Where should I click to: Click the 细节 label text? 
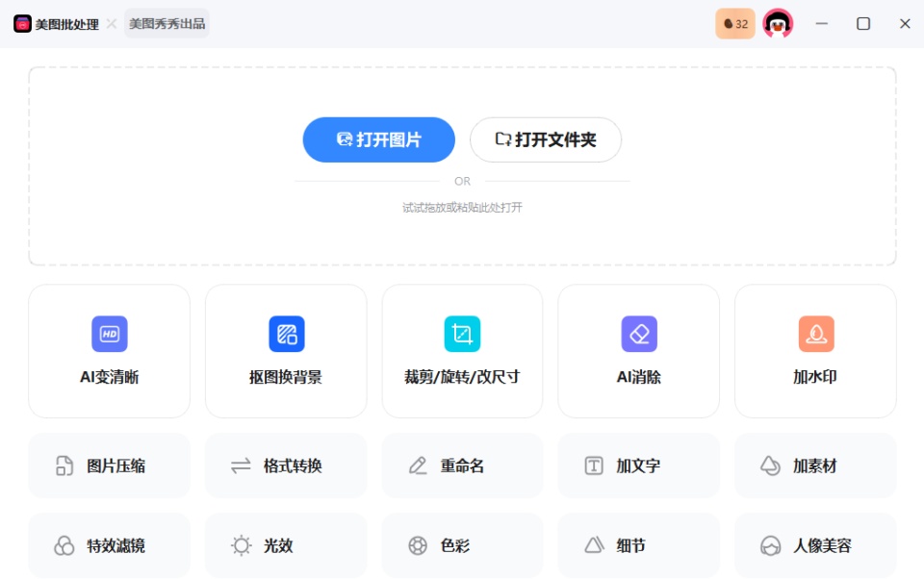tap(631, 545)
